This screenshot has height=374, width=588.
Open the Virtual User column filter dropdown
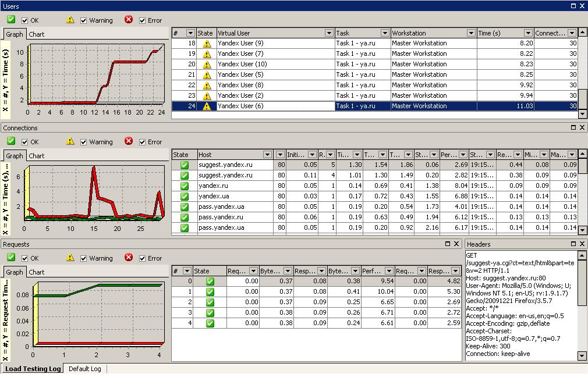329,33
